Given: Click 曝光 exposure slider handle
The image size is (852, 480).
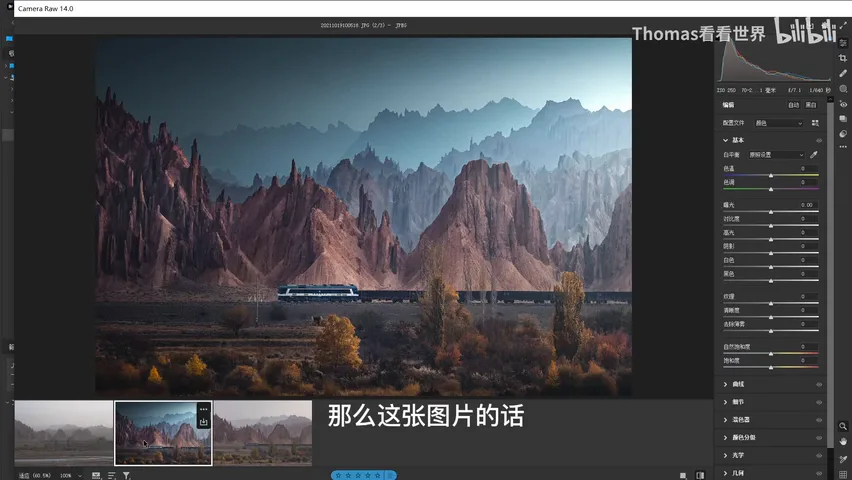Looking at the screenshot, I should [770, 211].
